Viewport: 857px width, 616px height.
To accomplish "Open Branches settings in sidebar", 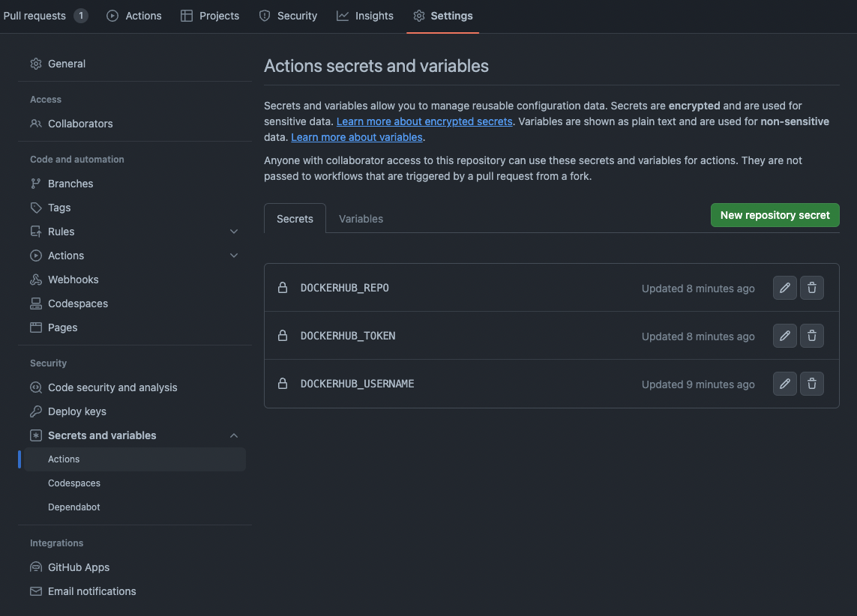I will [x=70, y=183].
